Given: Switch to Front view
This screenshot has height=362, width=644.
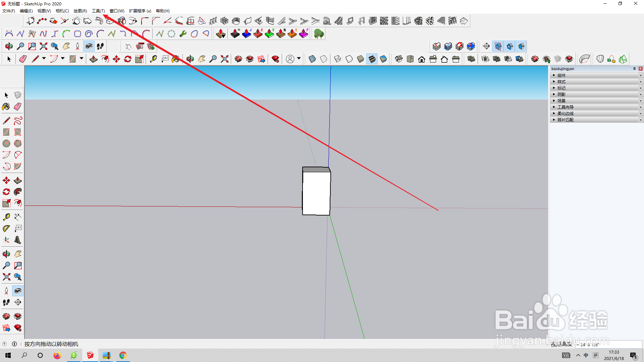Looking at the screenshot, I should tap(422, 59).
